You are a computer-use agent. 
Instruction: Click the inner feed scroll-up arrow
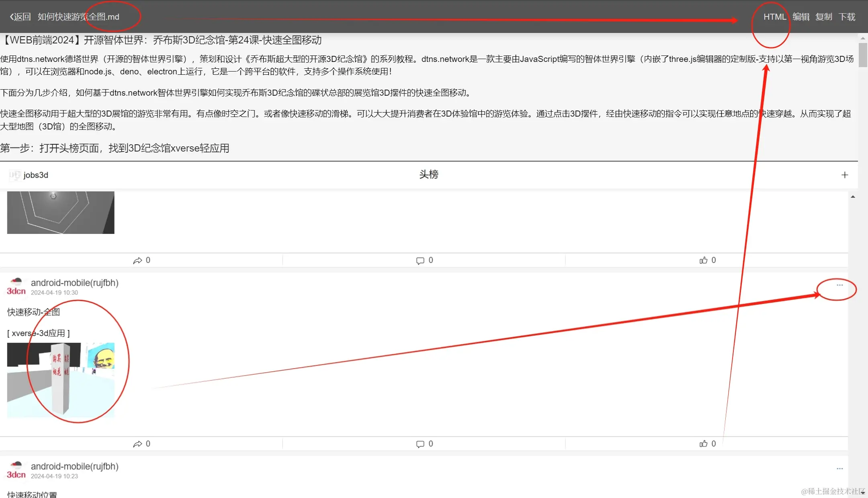(x=853, y=197)
